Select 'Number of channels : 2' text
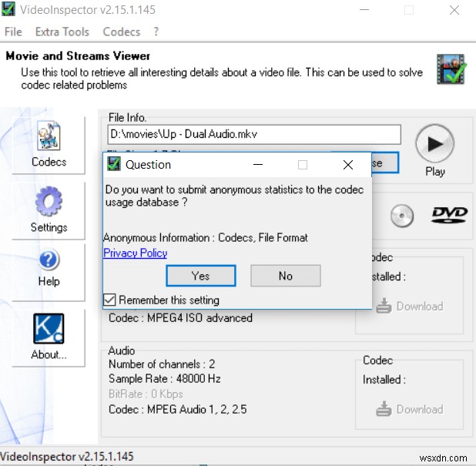476x466 pixels. point(162,364)
